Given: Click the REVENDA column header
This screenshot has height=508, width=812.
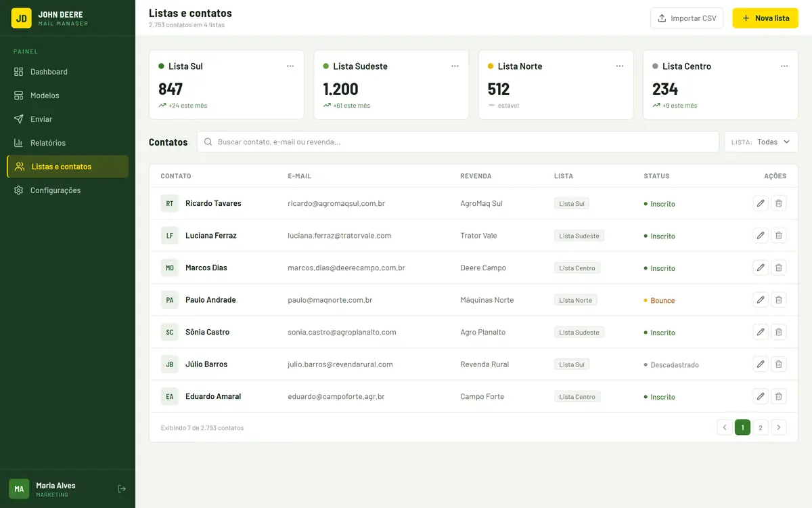Looking at the screenshot, I should pos(476,176).
